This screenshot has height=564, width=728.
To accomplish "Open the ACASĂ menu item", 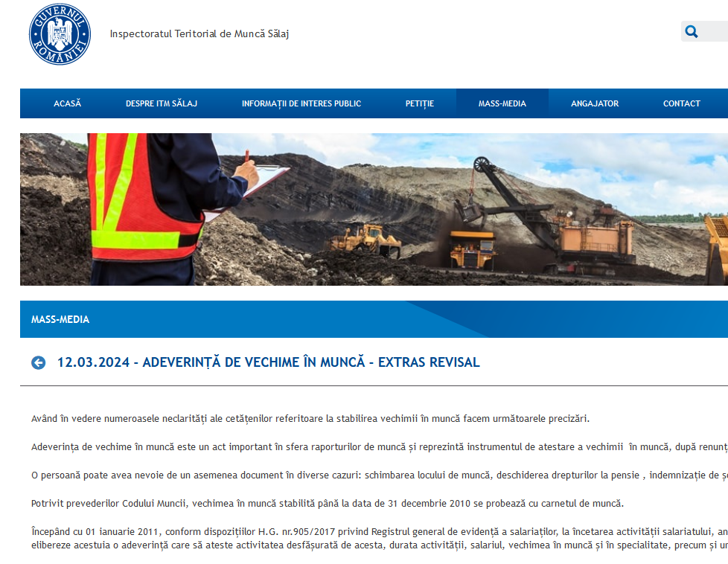I will pyautogui.click(x=67, y=103).
